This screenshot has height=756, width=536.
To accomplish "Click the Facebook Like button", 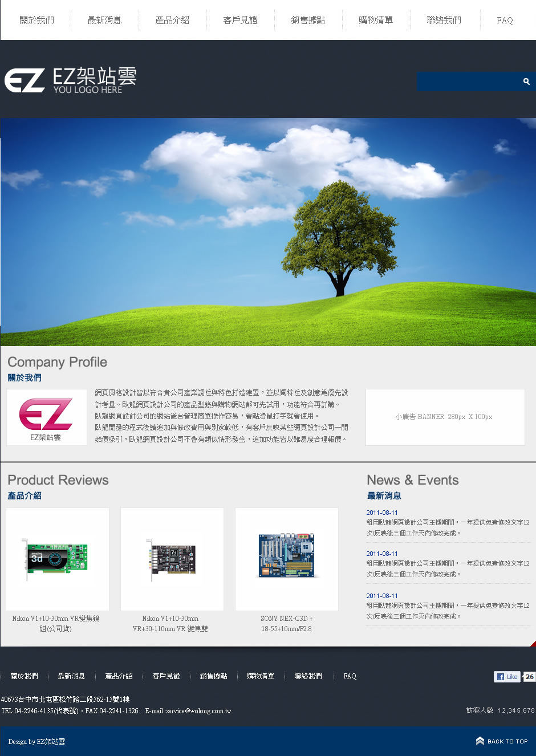I will click(x=507, y=677).
